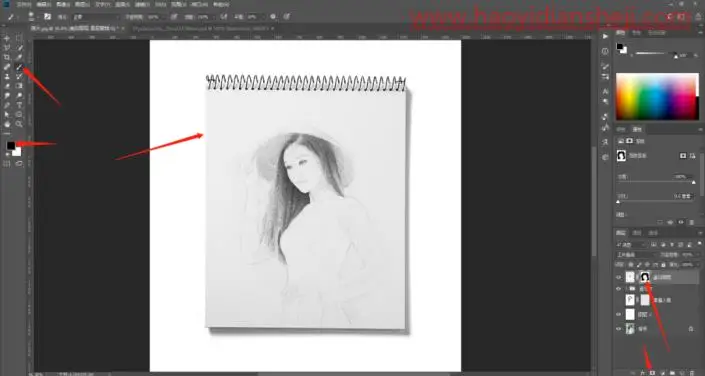705x376 pixels.
Task: Select the Gradient tool
Action: tap(19, 85)
